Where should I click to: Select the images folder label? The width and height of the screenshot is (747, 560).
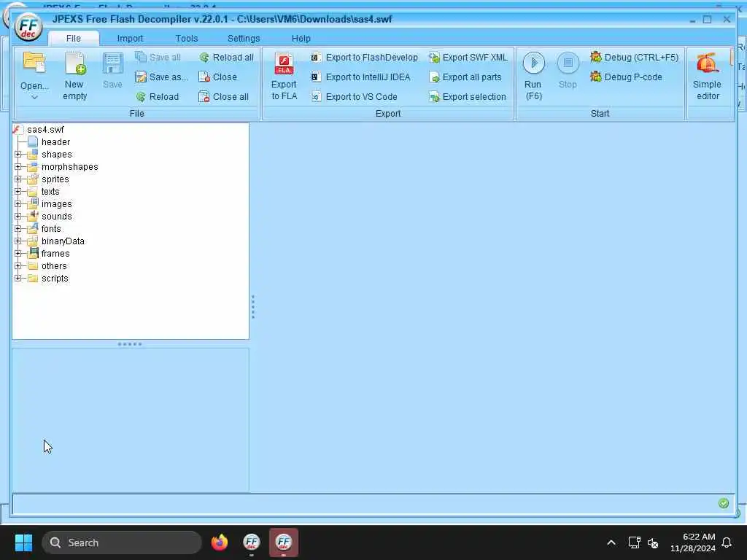(x=56, y=204)
